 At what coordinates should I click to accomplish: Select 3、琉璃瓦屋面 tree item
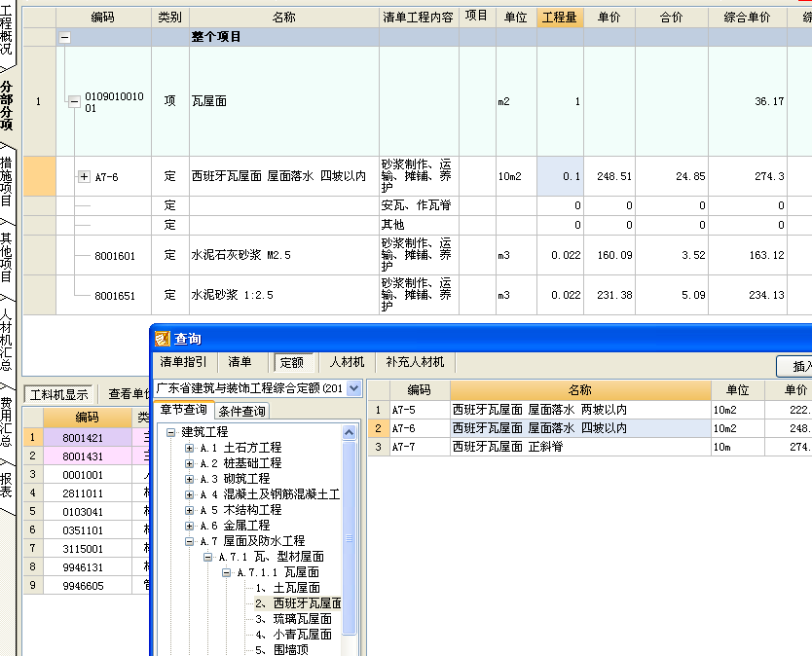click(293, 619)
